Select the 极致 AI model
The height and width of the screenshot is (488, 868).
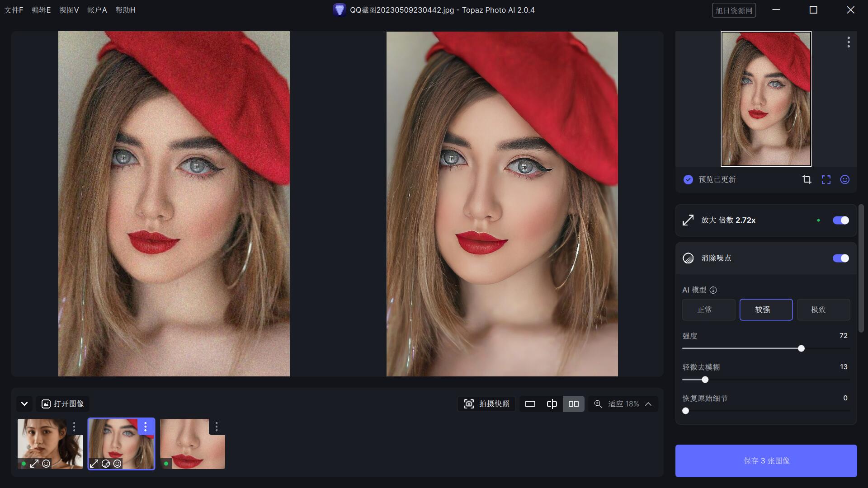pyautogui.click(x=823, y=310)
